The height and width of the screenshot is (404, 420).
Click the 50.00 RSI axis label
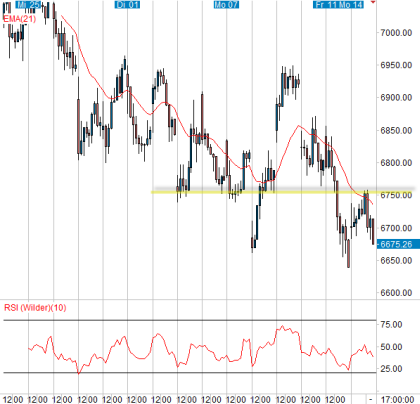click(391, 347)
